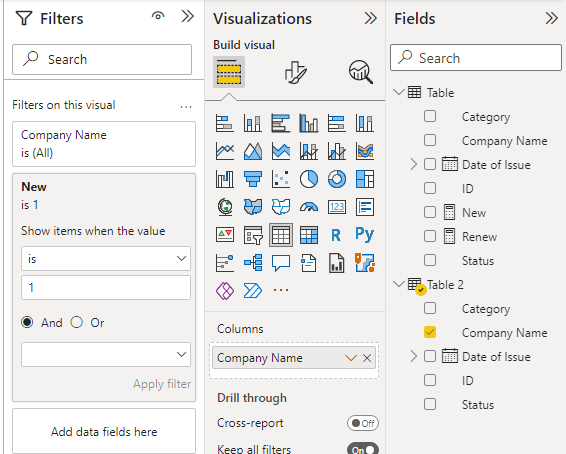The height and width of the screenshot is (454, 566).
Task: Turn off Keep all filters toggle
Action: 363,450
